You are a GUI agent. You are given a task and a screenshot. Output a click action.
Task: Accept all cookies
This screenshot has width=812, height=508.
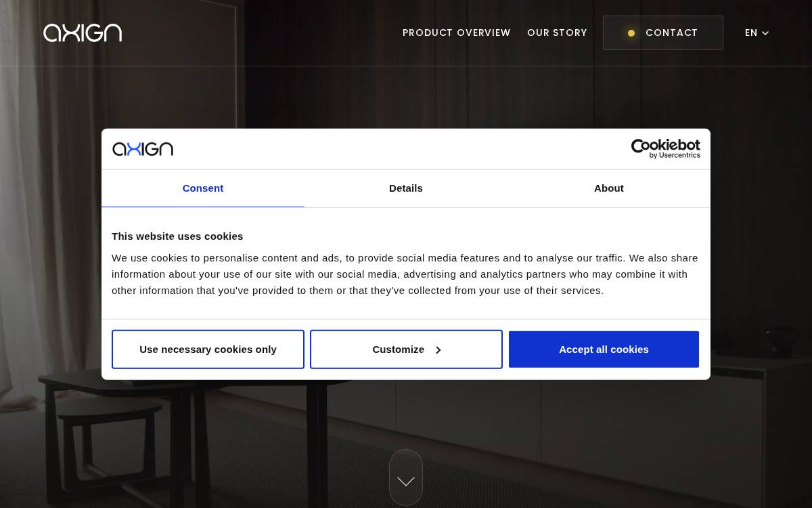click(x=604, y=350)
